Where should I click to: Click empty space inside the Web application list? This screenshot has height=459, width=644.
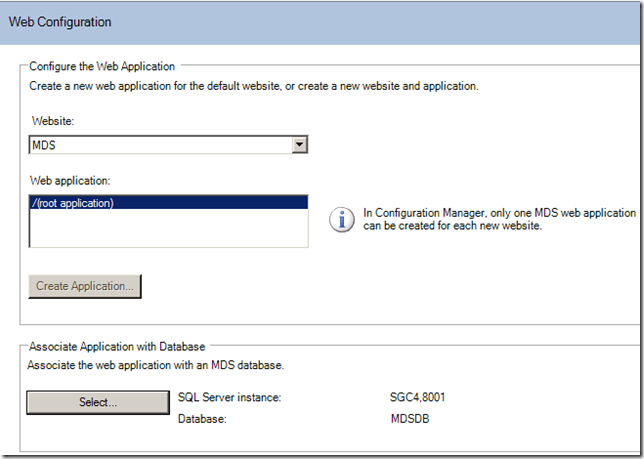[x=167, y=230]
